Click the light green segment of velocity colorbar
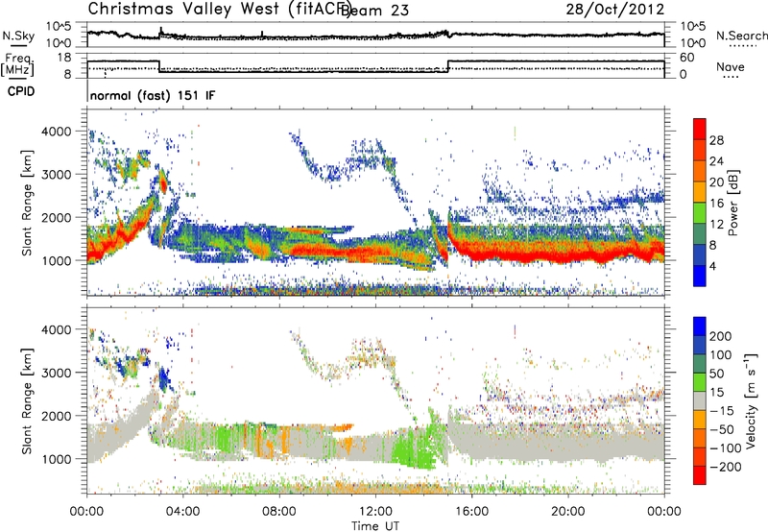This screenshot has width=768, height=532. coord(700,382)
